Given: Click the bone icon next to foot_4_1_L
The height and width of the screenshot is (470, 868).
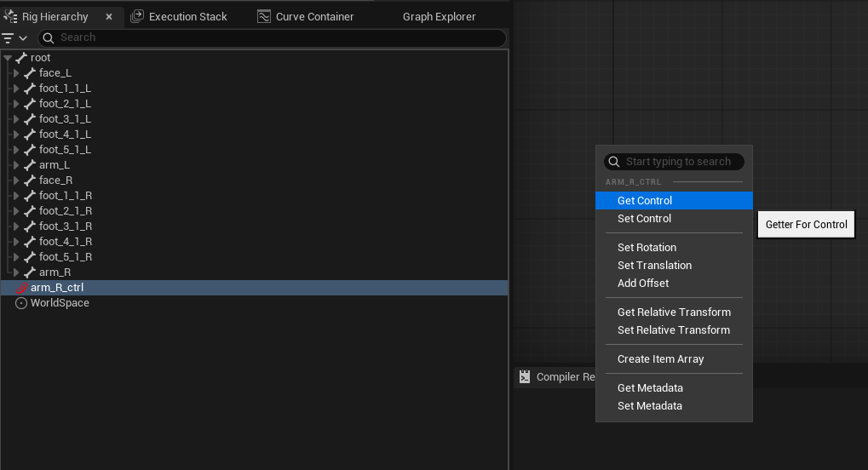Looking at the screenshot, I should [30, 135].
